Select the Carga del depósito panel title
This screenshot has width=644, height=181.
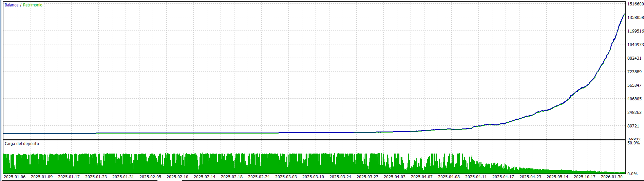pos(22,144)
